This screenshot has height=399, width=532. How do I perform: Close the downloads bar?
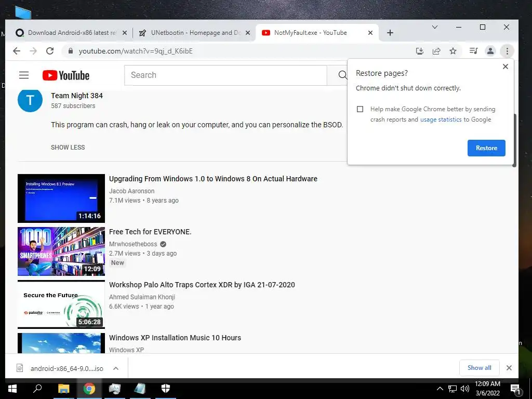click(509, 368)
